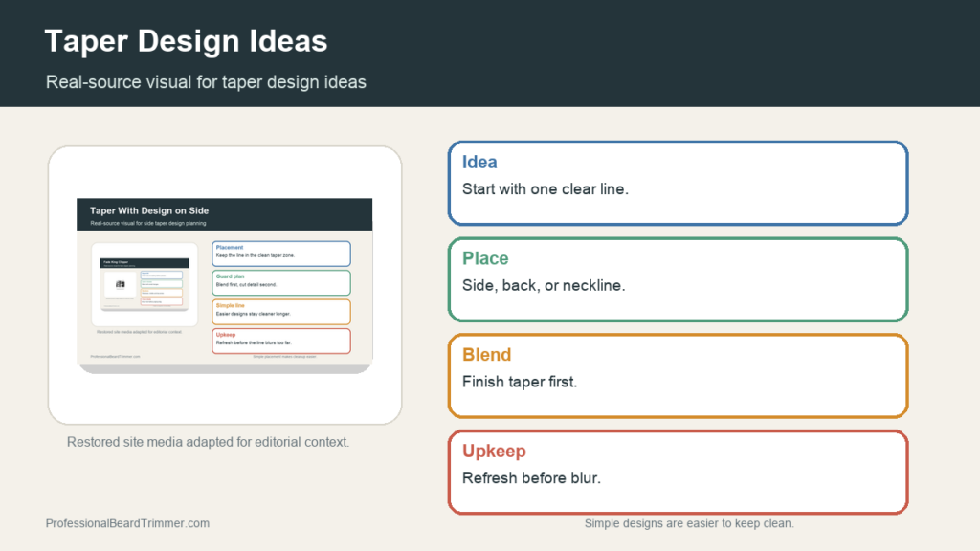This screenshot has width=980, height=551.
Task: Click the dark header of embedded slide
Action: [224, 215]
